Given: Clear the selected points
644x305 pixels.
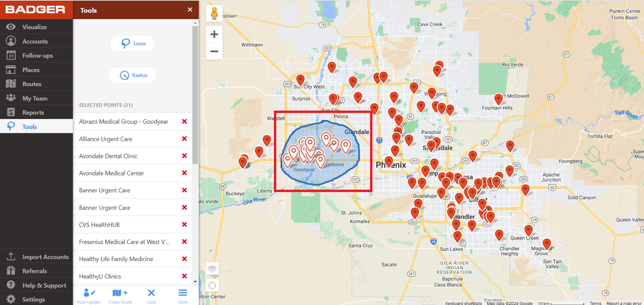Looking at the screenshot, I should [151, 296].
